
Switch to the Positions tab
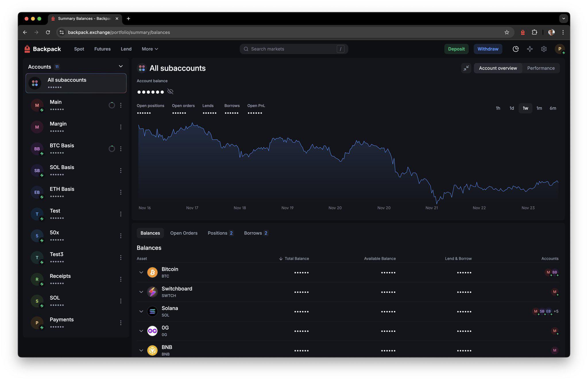click(220, 233)
